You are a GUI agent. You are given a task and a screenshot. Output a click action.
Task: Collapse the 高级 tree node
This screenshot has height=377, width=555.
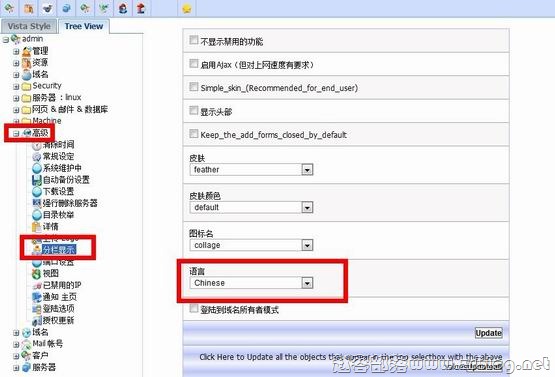(16, 133)
